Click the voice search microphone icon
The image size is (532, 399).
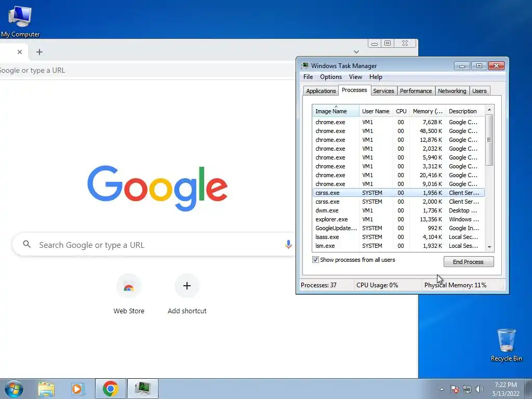288,244
